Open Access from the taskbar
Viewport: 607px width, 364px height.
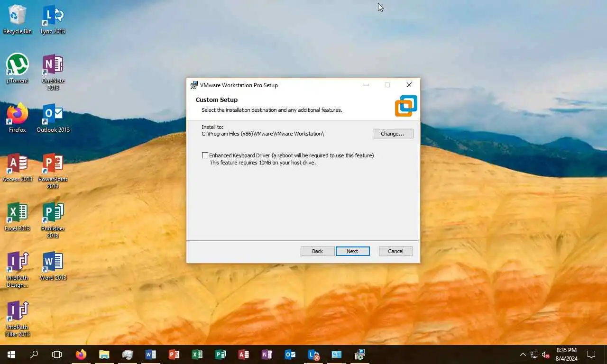point(244,355)
